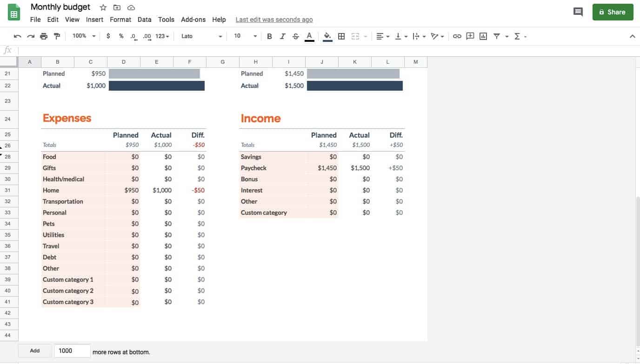Add a comment with the toolbar comment icon
The image size is (640, 364).
point(470,36)
